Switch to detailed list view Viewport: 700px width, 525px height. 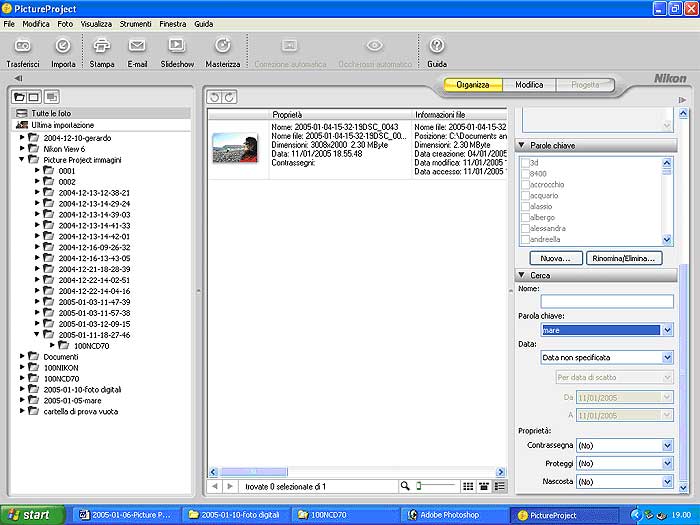point(500,487)
